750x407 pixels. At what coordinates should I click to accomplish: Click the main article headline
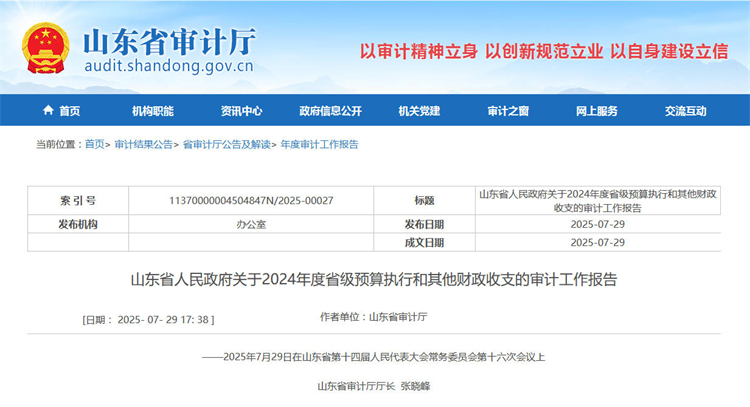[375, 279]
